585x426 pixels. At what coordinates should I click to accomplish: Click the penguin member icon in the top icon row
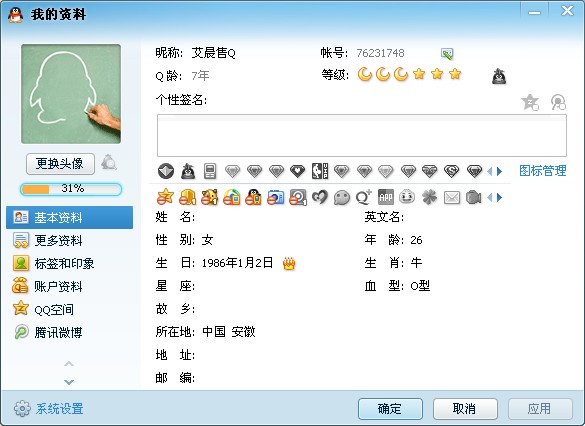pyautogui.click(x=188, y=171)
